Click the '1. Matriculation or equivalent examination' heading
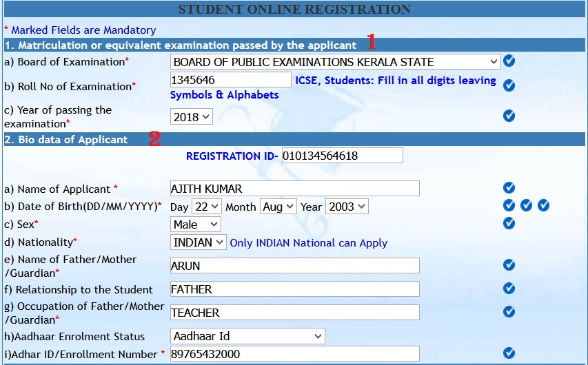The height and width of the screenshot is (365, 588). pos(181,45)
